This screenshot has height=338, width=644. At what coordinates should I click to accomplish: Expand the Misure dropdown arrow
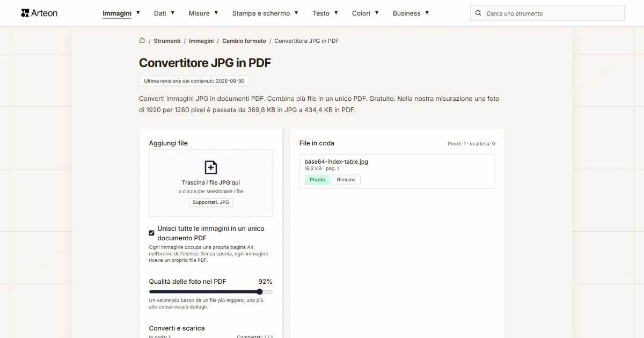[x=216, y=12]
